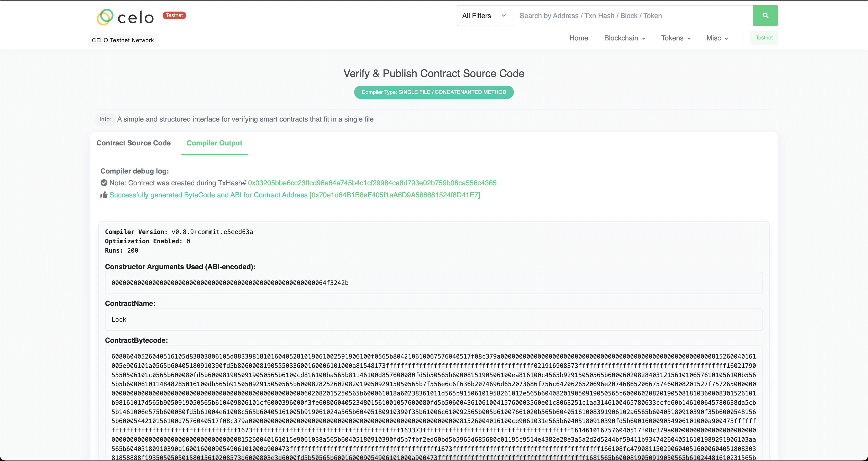Click inside the search by address input field
Image resolution: width=868 pixels, height=461 pixels.
point(633,15)
